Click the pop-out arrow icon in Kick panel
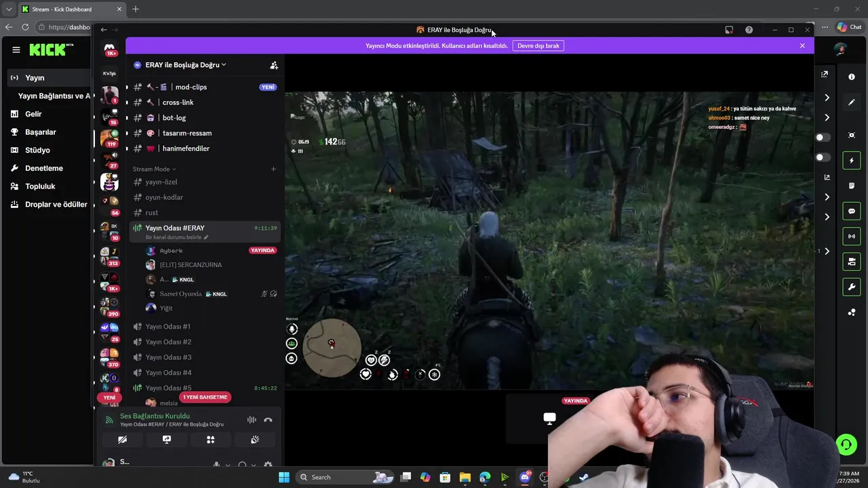 (x=825, y=75)
